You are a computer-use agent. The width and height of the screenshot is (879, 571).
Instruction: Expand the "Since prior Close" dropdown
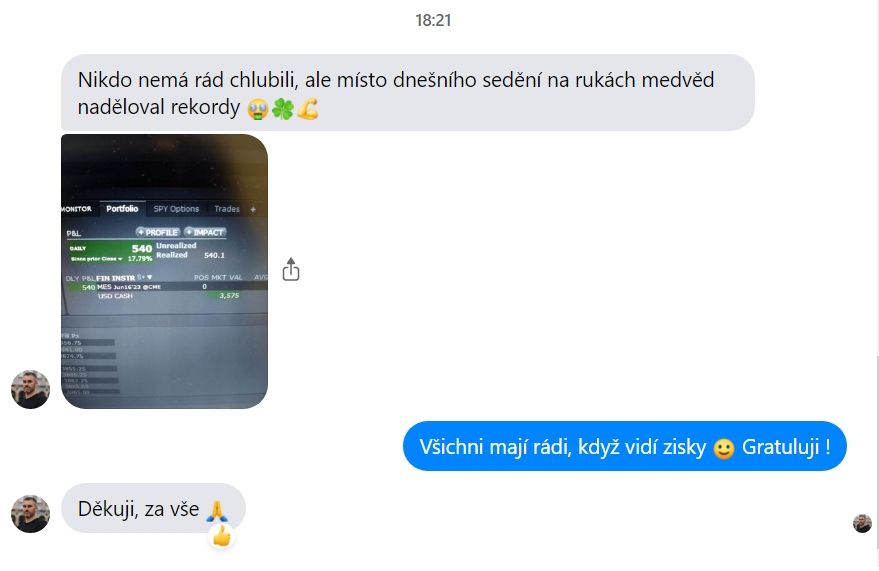tap(120, 259)
